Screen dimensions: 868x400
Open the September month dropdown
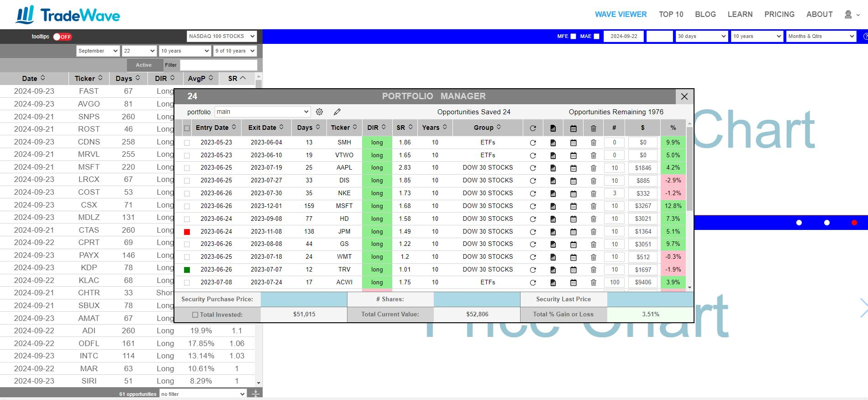pyautogui.click(x=98, y=51)
